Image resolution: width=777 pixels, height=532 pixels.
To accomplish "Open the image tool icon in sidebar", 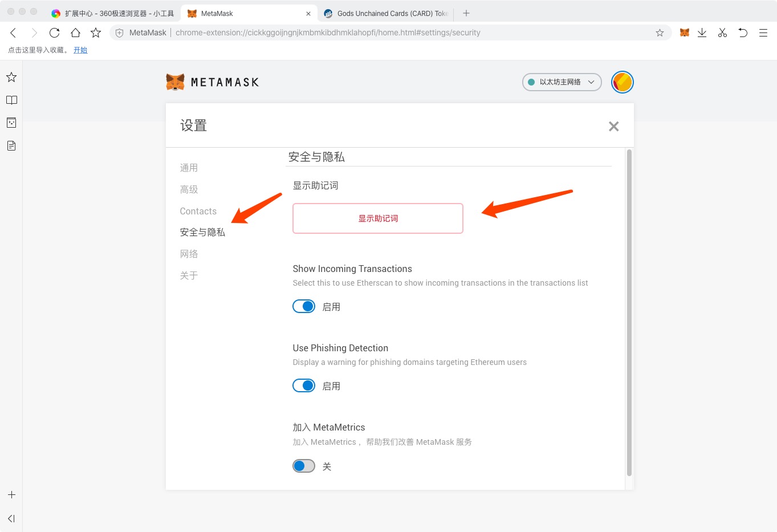I will pyautogui.click(x=11, y=123).
